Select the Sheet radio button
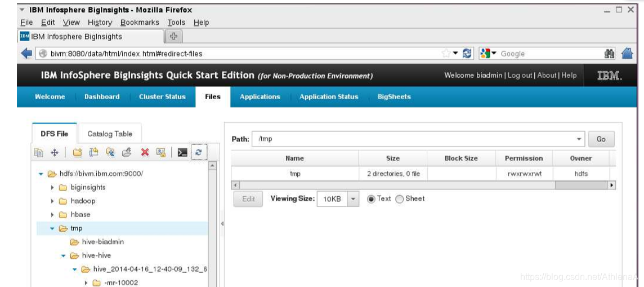644x287 pixels. click(400, 199)
